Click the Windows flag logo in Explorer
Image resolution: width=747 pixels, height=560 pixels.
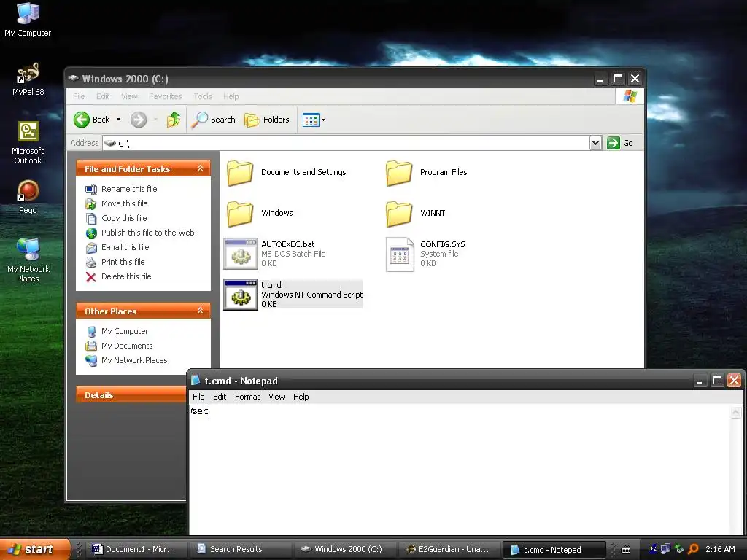coord(630,96)
